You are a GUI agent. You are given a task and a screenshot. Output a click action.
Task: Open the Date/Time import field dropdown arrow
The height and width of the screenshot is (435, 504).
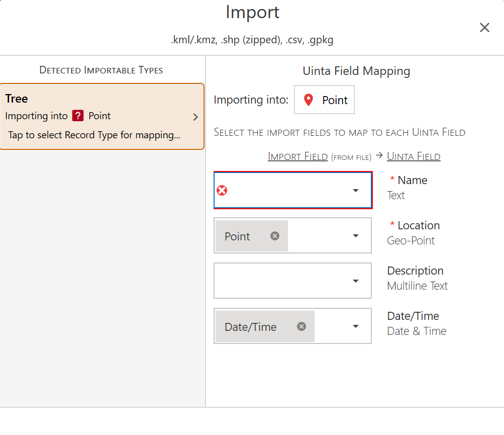click(355, 326)
